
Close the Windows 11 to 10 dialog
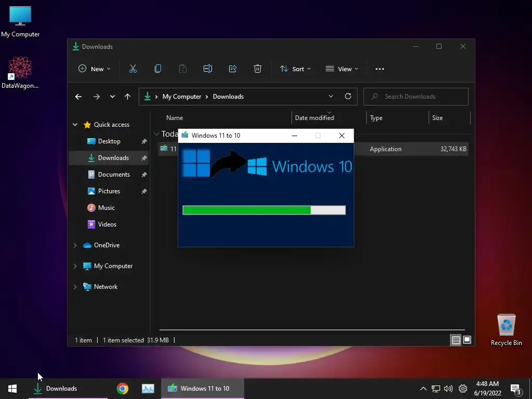click(342, 136)
